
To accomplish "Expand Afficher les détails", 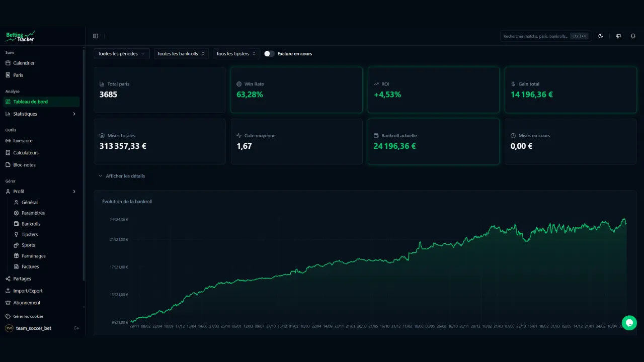I will [x=122, y=176].
